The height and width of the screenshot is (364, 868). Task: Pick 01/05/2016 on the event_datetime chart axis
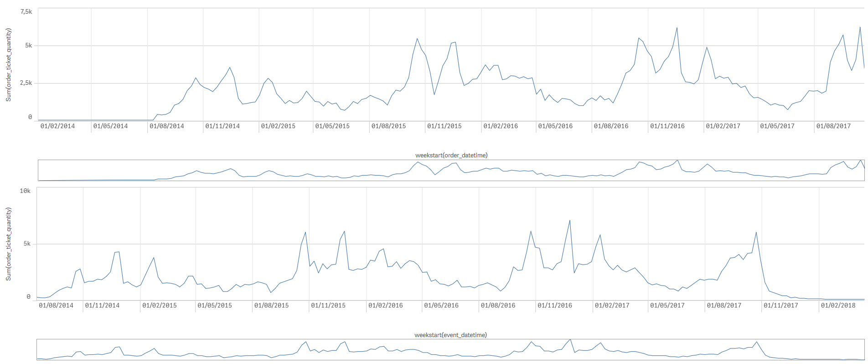441,305
